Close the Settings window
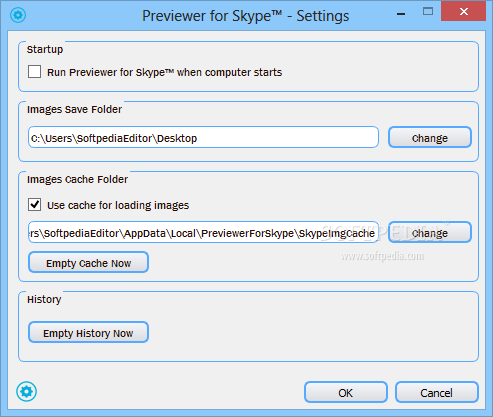The width and height of the screenshot is (493, 417). 464,12
